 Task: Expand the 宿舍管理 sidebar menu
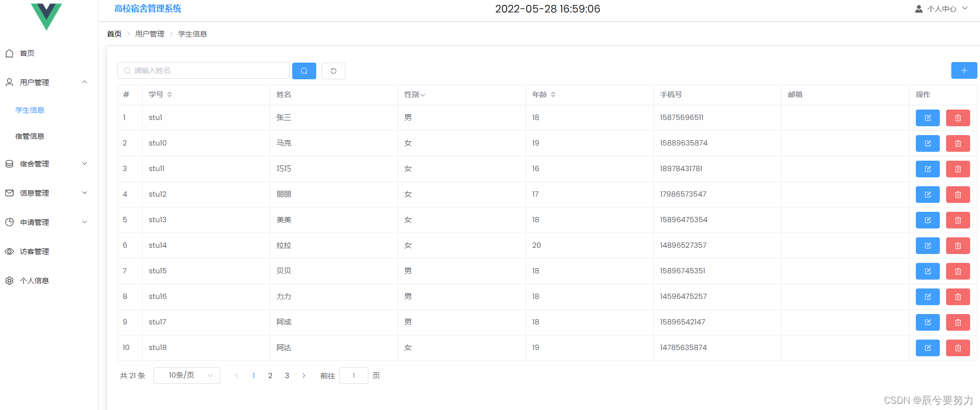click(x=46, y=164)
